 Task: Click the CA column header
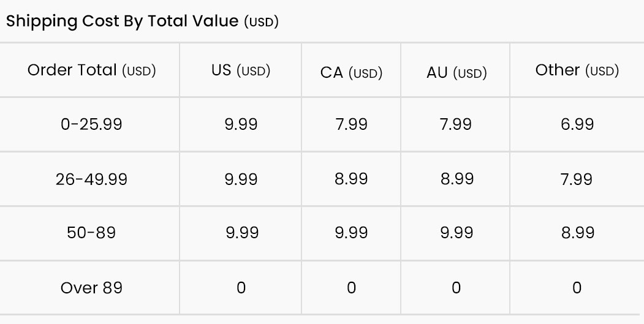coord(351,73)
